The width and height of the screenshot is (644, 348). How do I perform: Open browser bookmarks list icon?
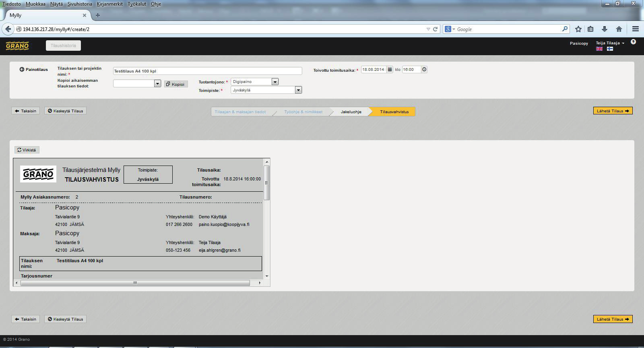[x=590, y=29]
